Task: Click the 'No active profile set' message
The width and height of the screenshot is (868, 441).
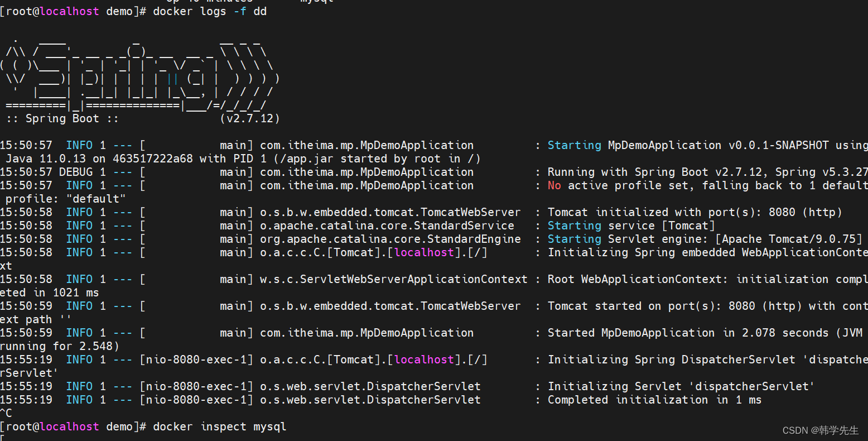Action: pos(621,185)
